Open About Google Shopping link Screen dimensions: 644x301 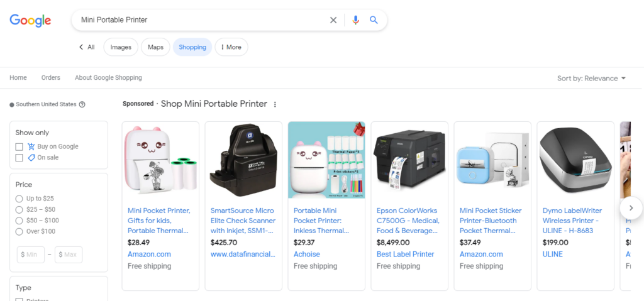click(x=108, y=78)
